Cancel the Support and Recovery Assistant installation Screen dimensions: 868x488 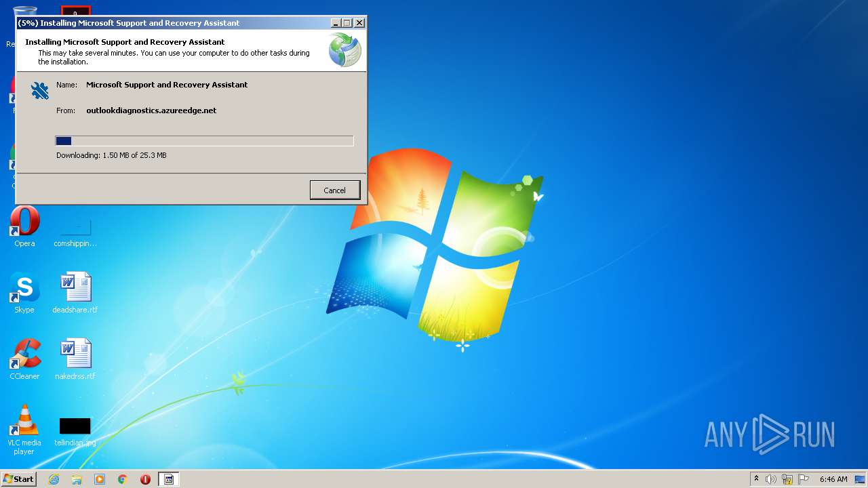[334, 190]
